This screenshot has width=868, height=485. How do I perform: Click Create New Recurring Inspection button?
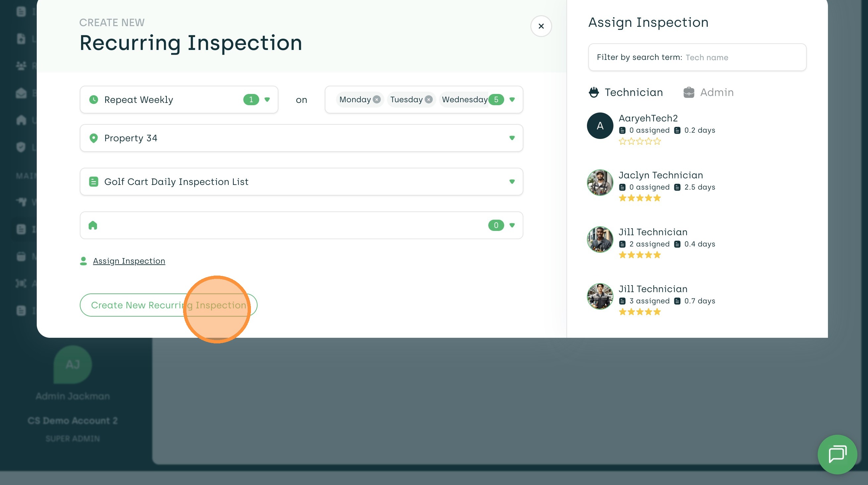(169, 305)
